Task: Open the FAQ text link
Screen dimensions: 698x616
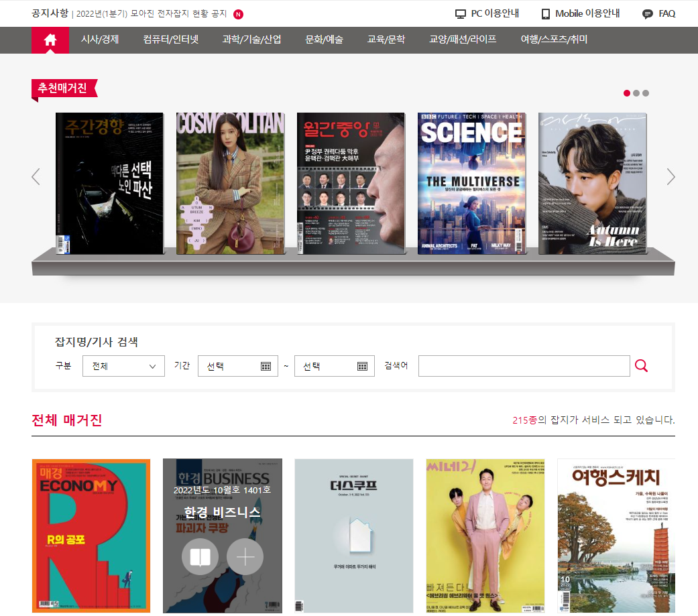Action: click(x=667, y=14)
